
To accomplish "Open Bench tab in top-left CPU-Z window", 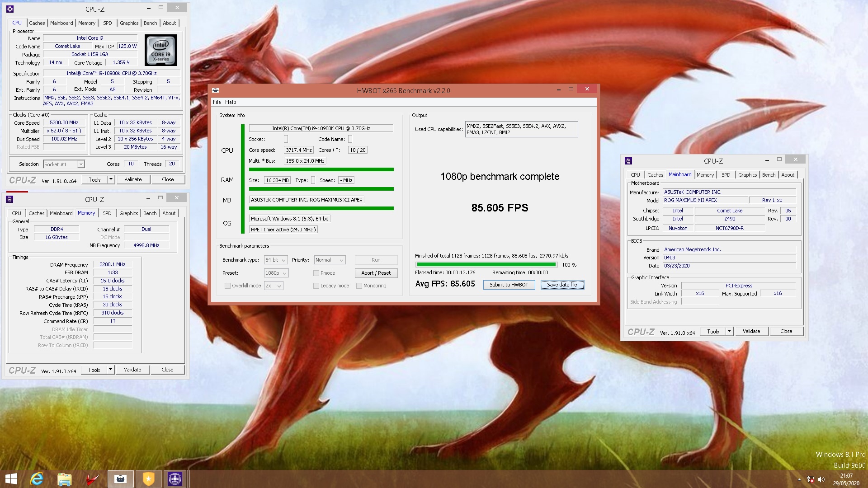I will pos(151,23).
